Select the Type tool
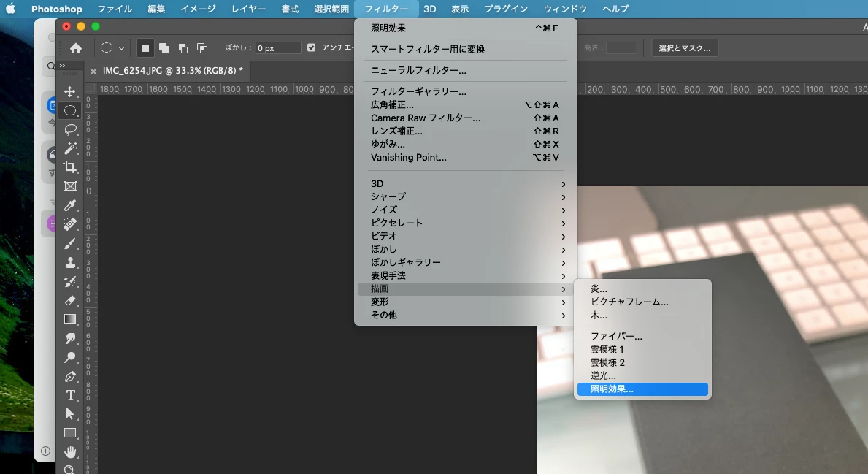This screenshot has width=868, height=474. (x=70, y=395)
